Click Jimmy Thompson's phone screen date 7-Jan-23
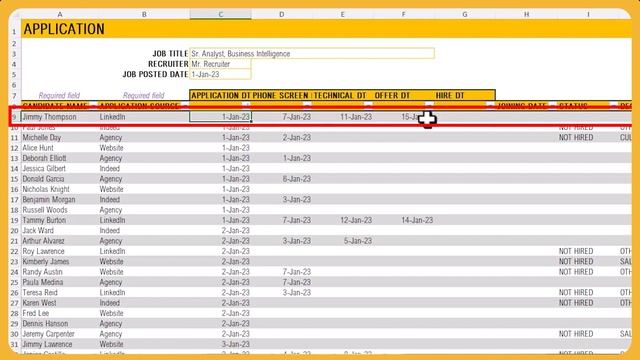This screenshot has height=360, width=640. [x=297, y=117]
